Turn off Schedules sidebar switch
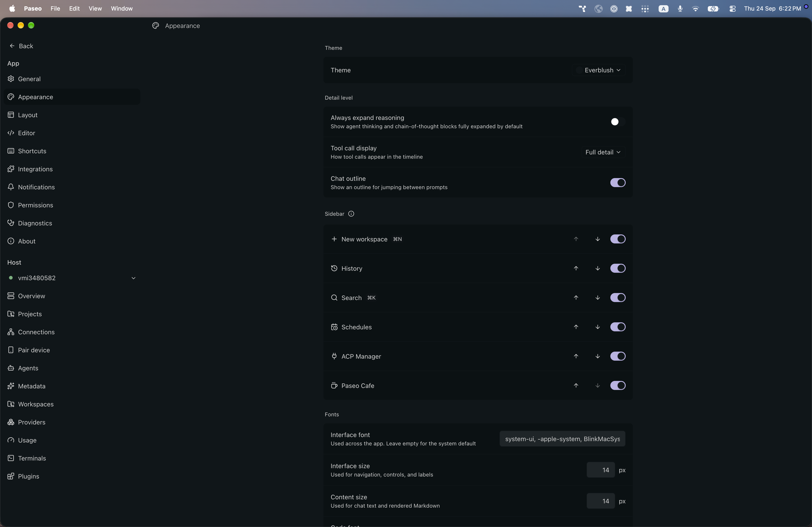Image resolution: width=812 pixels, height=527 pixels. (618, 327)
